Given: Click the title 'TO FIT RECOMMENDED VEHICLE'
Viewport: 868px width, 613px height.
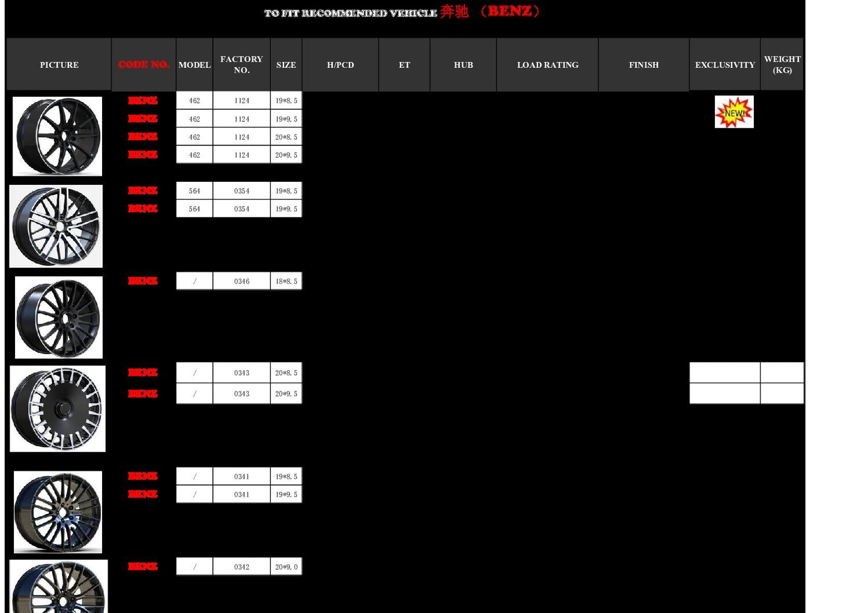Looking at the screenshot, I should [350, 13].
